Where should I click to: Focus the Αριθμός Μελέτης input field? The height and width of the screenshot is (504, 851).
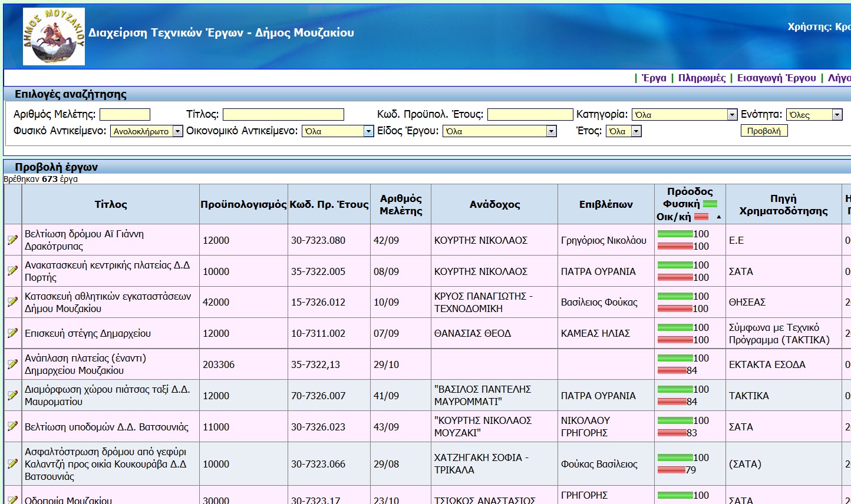click(x=125, y=115)
